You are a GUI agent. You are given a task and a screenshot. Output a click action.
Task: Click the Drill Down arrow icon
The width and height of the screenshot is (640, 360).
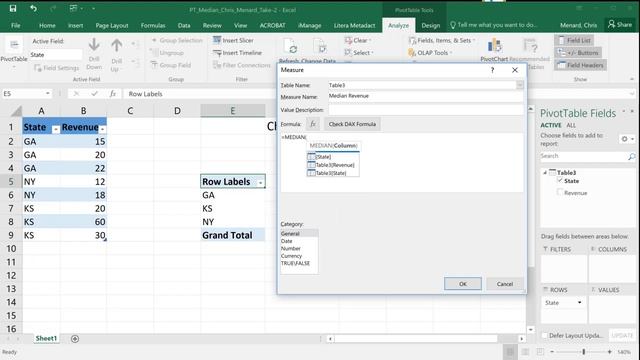click(x=94, y=45)
